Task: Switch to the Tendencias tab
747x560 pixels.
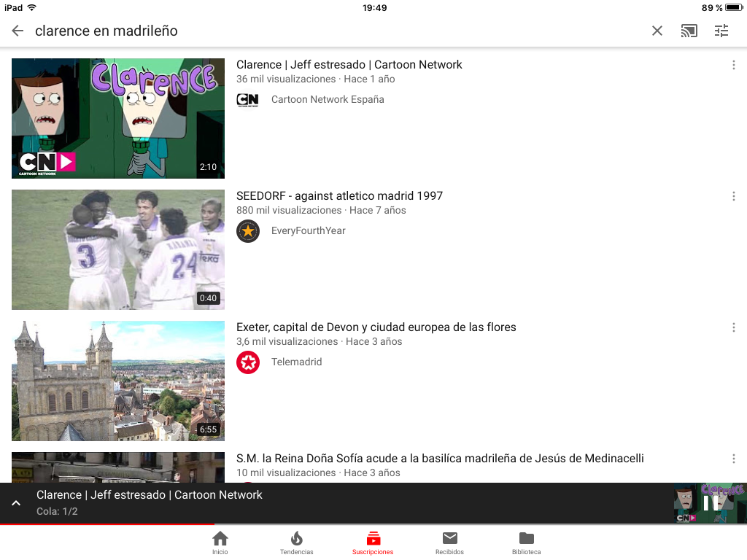Action: click(296, 542)
